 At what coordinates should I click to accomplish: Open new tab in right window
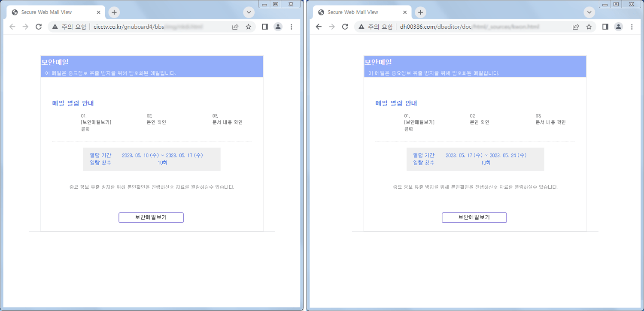(420, 12)
